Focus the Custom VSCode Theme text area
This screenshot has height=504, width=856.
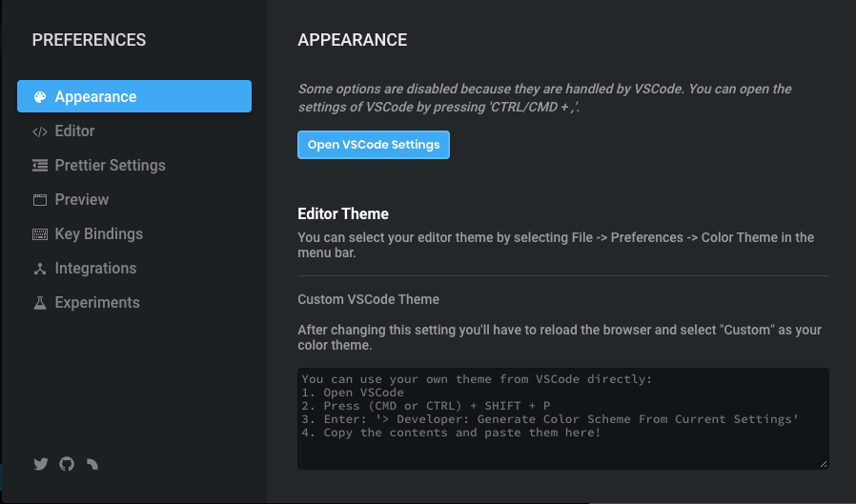(x=562, y=418)
